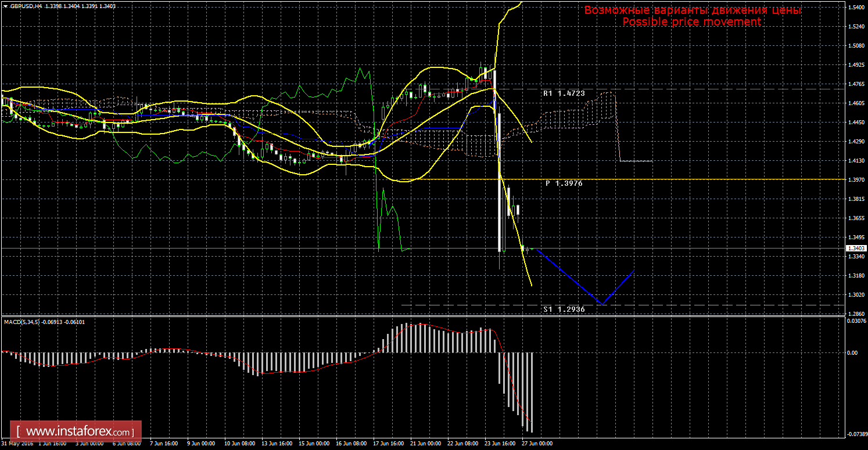Image resolution: width=868 pixels, height=450 pixels.
Task: Open the GBPUSD,H4 chart dropdown arrow
Action: click(5, 5)
